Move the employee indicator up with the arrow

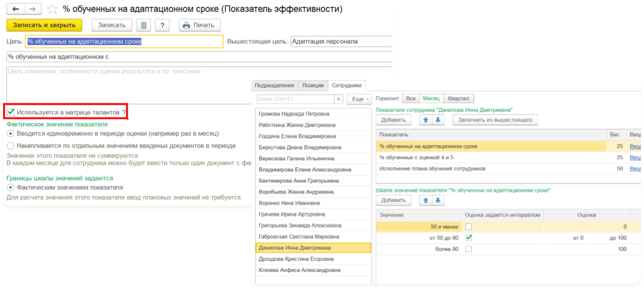pos(426,119)
